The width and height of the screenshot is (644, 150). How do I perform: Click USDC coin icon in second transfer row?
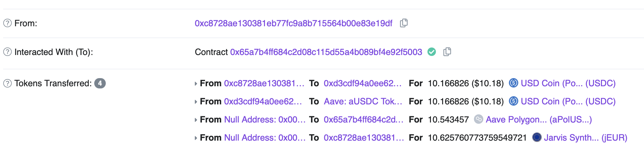(513, 101)
